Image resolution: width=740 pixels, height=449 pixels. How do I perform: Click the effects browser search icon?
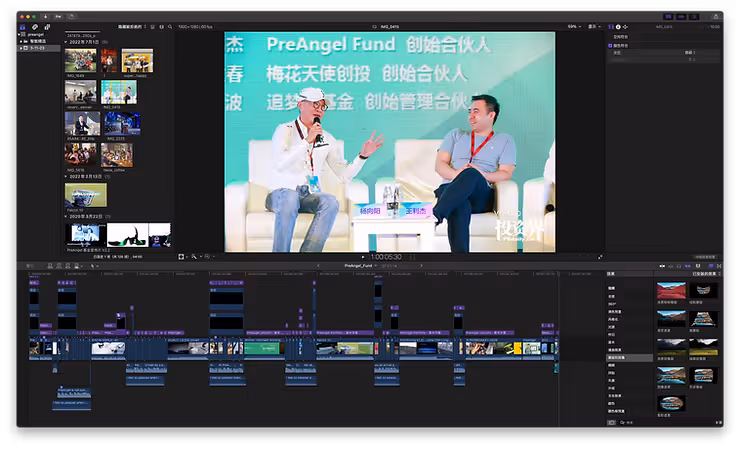click(622, 423)
